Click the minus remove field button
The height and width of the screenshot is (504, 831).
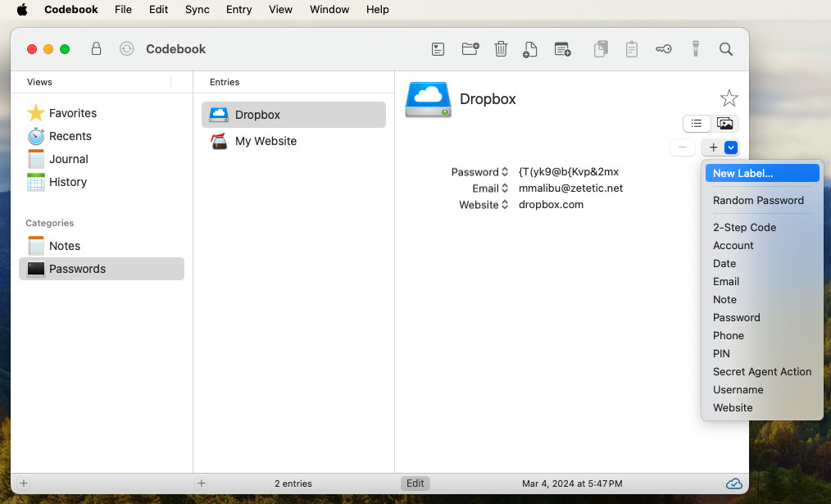click(x=683, y=148)
